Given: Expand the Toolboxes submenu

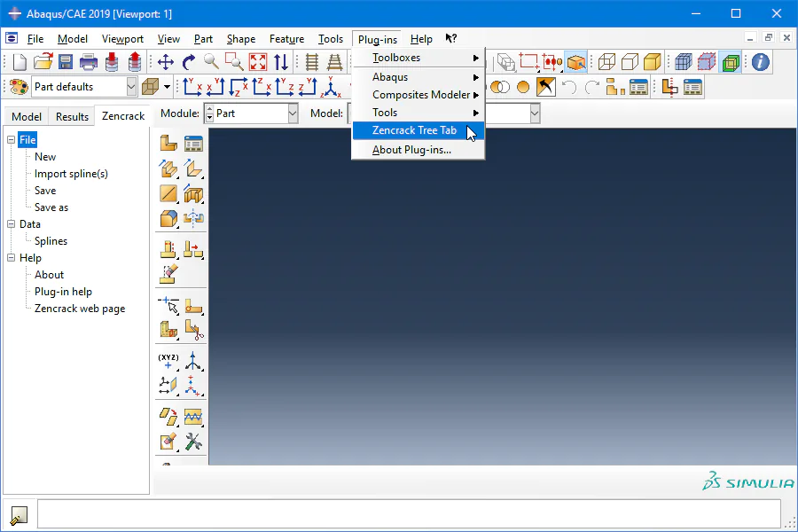Looking at the screenshot, I should (x=419, y=58).
